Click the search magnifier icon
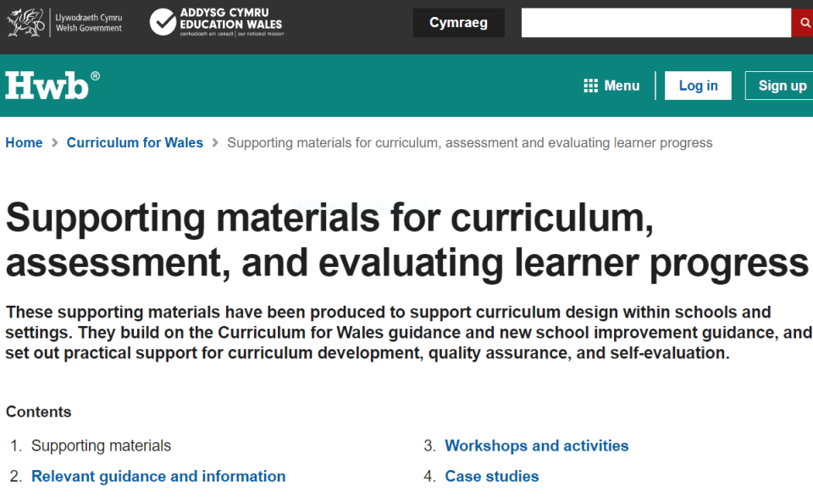Viewport: 813px width, 504px height. pos(805,23)
